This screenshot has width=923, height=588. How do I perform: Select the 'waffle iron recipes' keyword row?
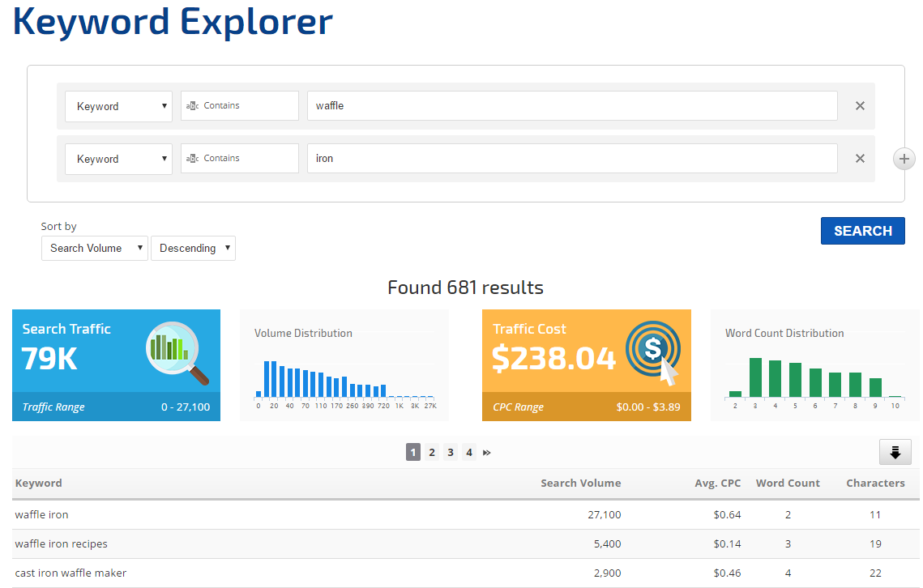(62, 543)
